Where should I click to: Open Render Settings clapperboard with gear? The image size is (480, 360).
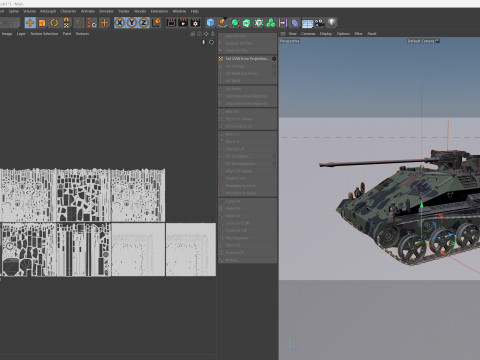point(195,23)
